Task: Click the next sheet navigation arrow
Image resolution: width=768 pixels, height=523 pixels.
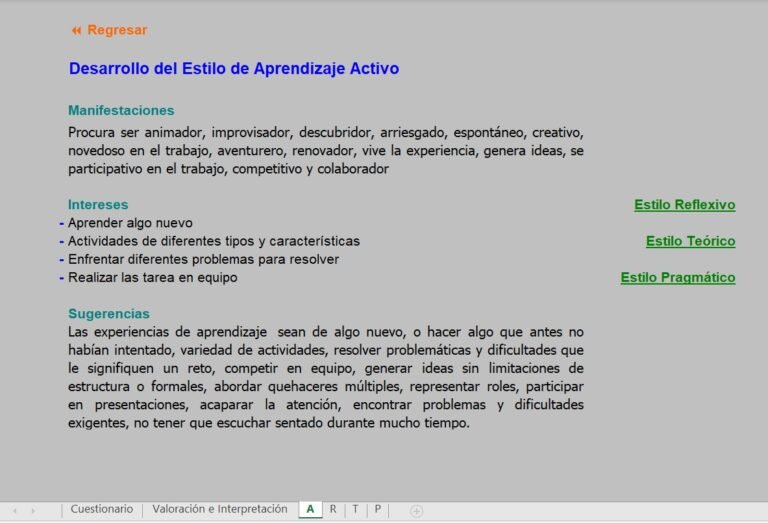Action: (x=33, y=511)
